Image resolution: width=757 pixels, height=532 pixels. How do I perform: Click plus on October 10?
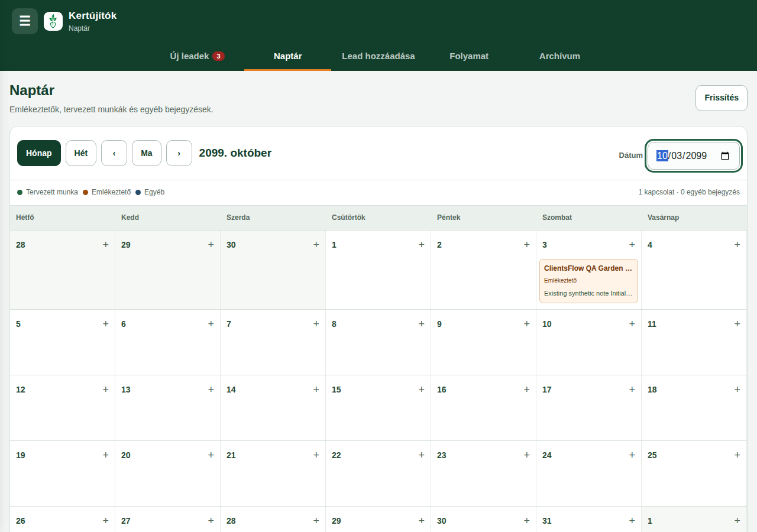632,323
